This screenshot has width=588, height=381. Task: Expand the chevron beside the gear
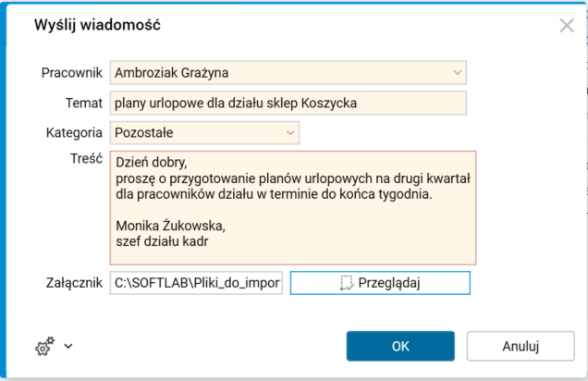coord(68,348)
